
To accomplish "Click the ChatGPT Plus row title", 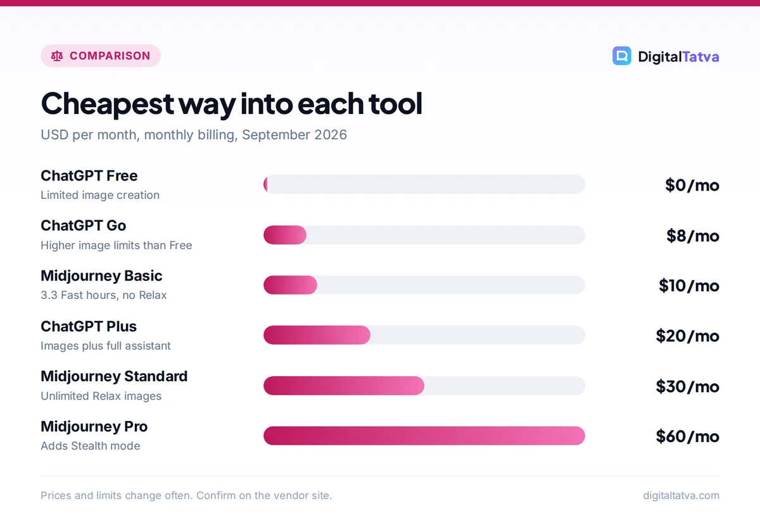I will tap(89, 326).
